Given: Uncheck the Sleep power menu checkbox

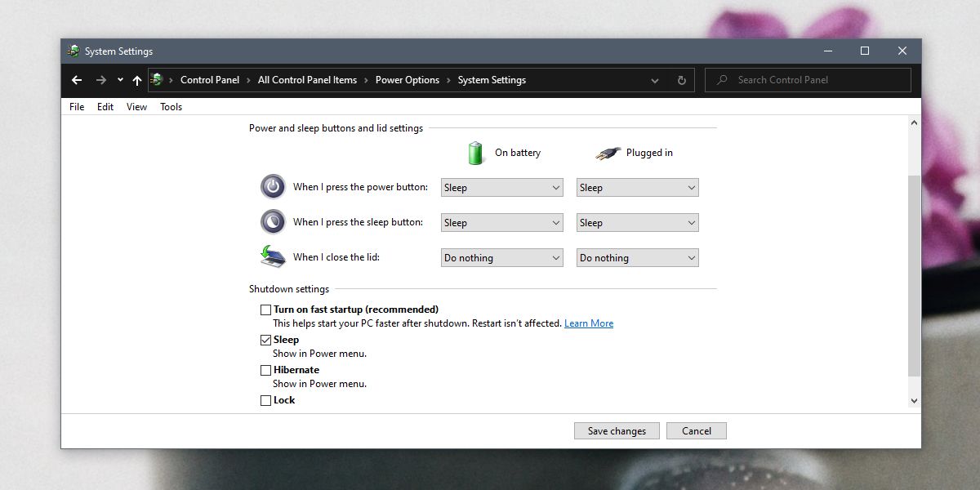Looking at the screenshot, I should [x=265, y=340].
